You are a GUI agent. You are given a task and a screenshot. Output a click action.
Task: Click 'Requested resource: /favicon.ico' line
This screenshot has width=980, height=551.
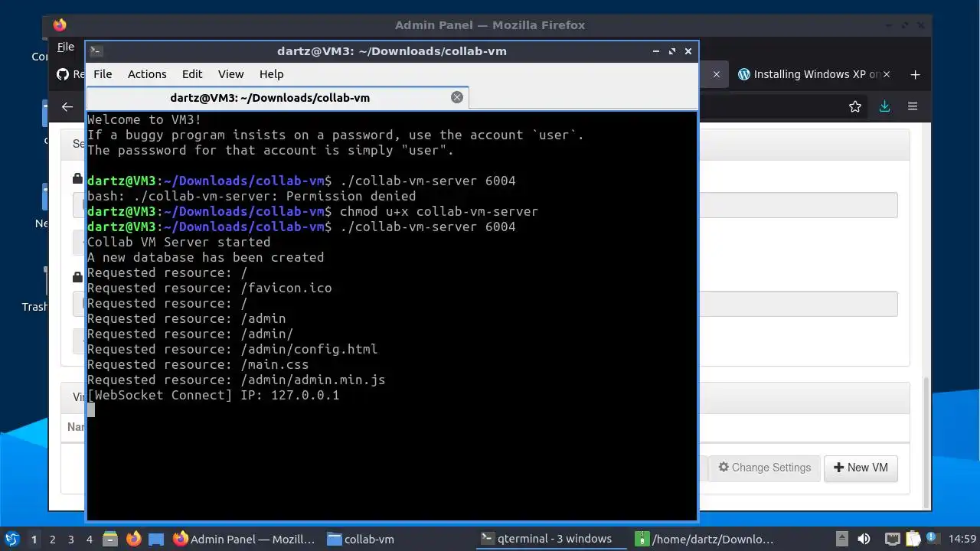pos(209,288)
